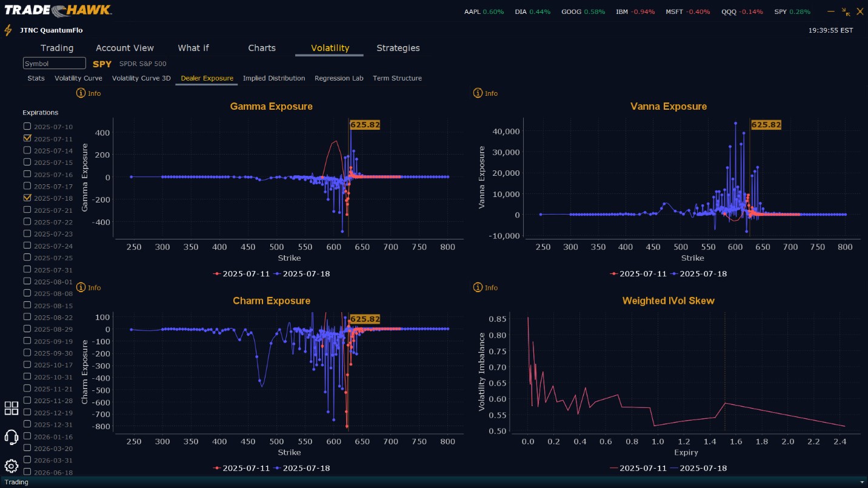Switch to the Trading tab

coord(57,48)
